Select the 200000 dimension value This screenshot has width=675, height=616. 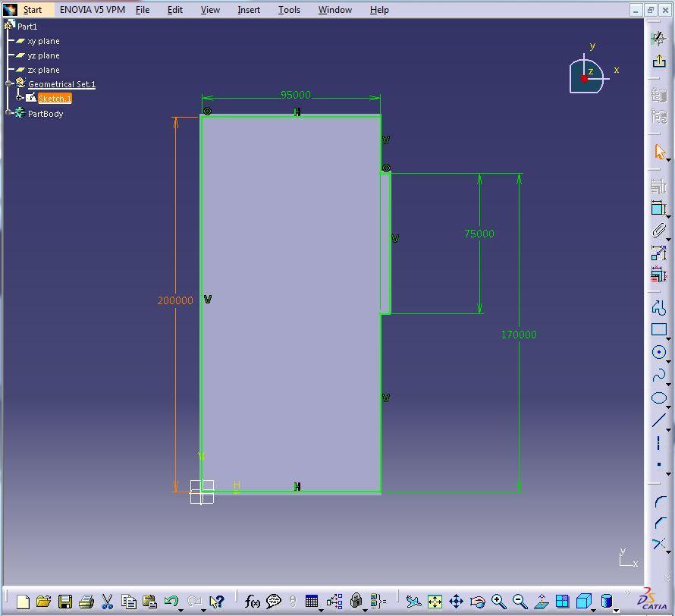[175, 300]
